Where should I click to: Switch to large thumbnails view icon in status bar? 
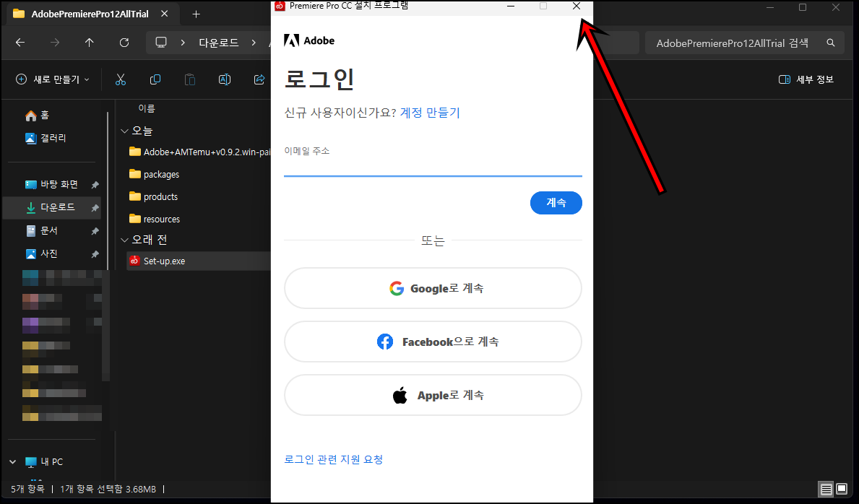842,489
